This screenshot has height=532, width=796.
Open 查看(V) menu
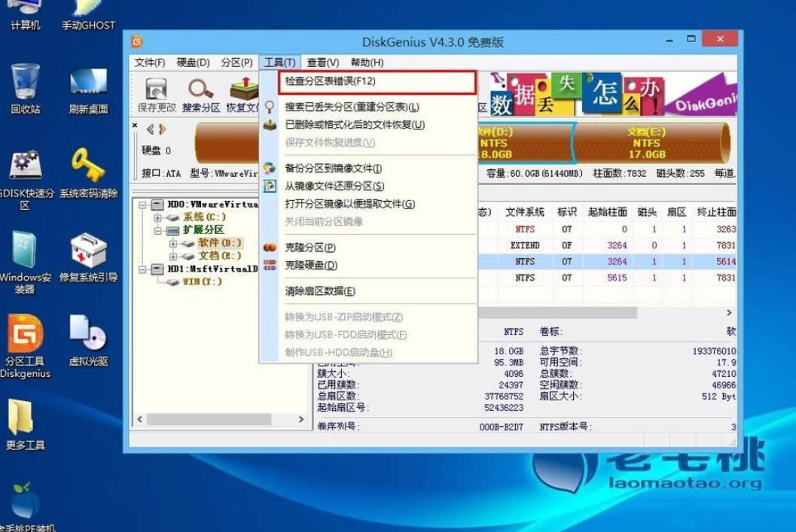323,62
